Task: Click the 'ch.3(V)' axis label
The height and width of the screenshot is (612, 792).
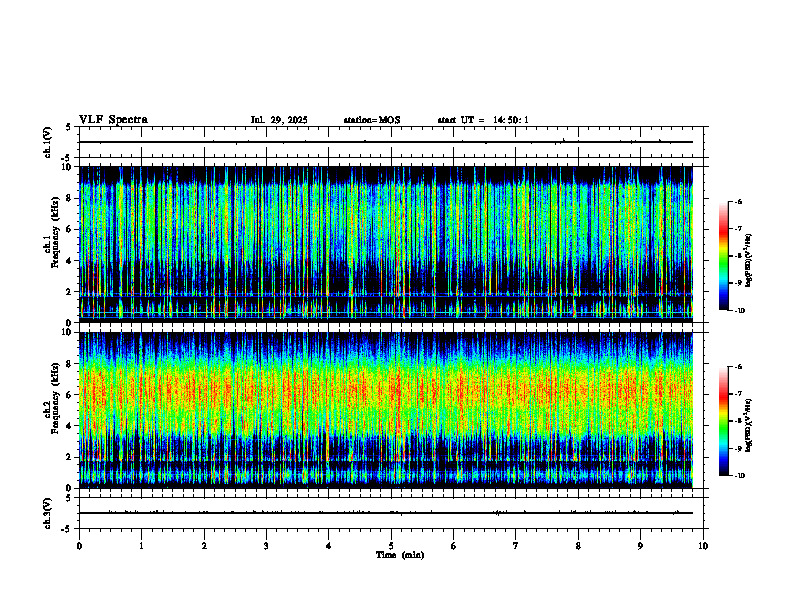Action: 48,513
